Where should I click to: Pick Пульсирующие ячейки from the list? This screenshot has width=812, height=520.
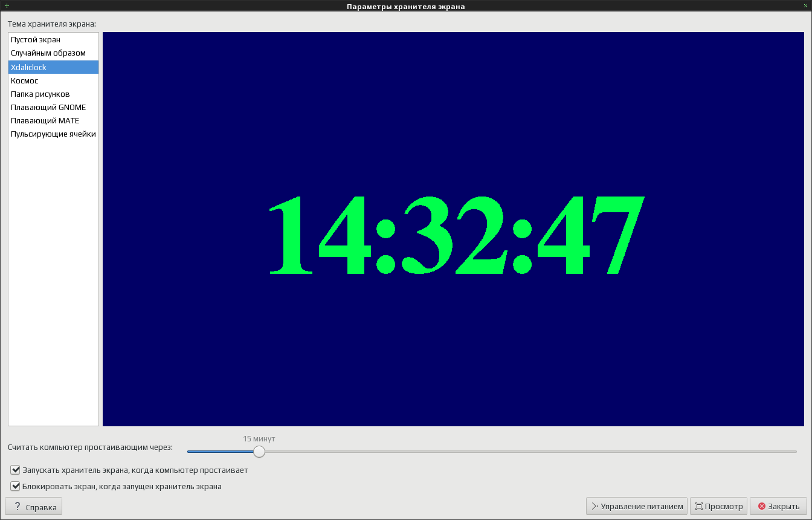tap(53, 134)
